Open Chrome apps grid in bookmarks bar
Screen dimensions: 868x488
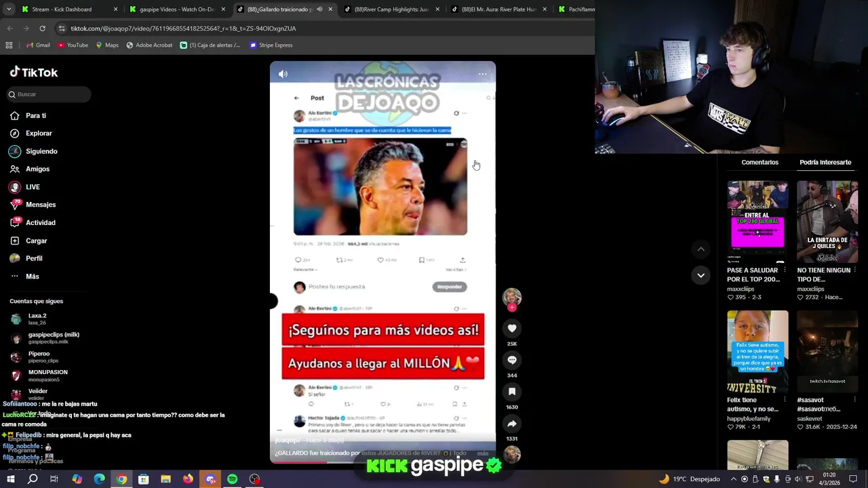(x=9, y=45)
